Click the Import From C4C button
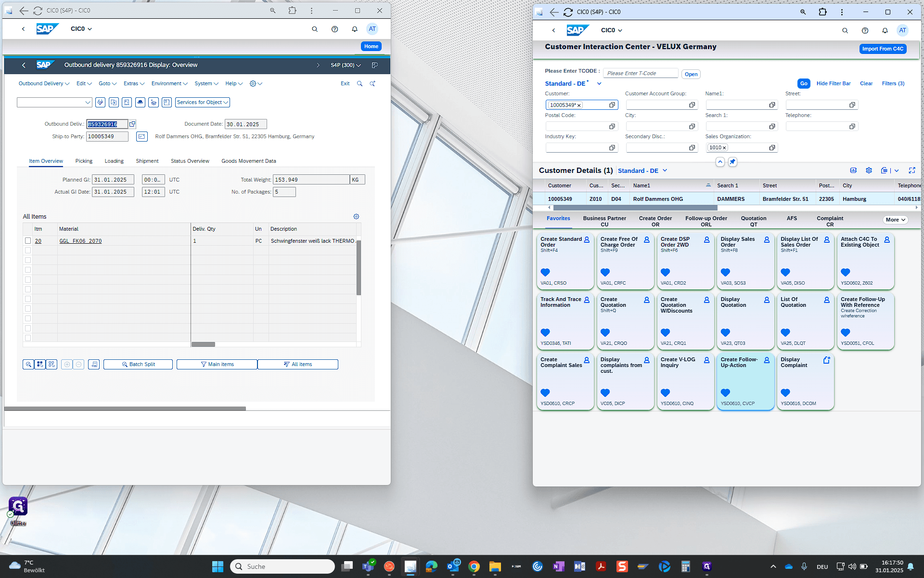 point(883,49)
